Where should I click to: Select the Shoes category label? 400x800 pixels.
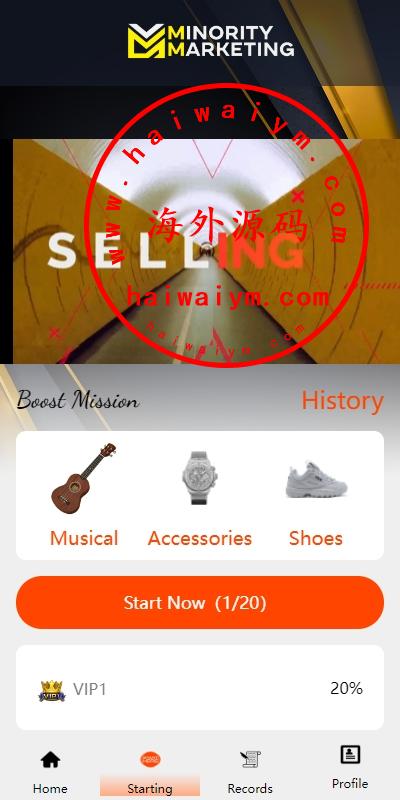point(316,538)
